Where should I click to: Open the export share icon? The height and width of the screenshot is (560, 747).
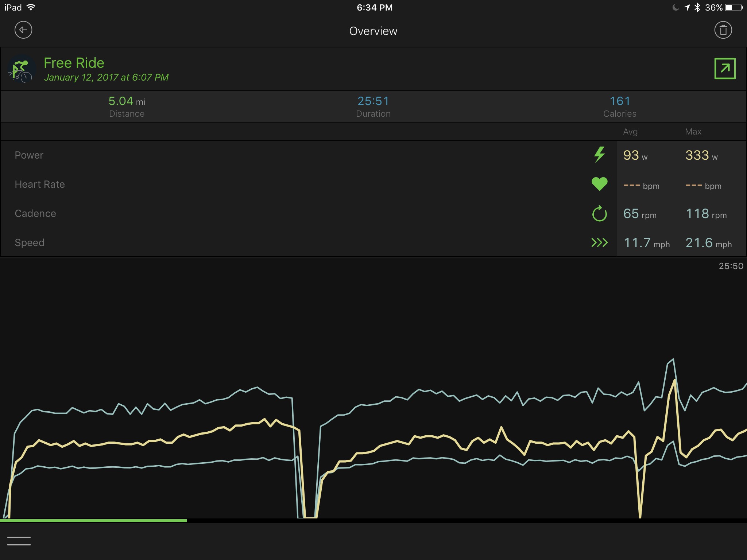click(x=725, y=69)
